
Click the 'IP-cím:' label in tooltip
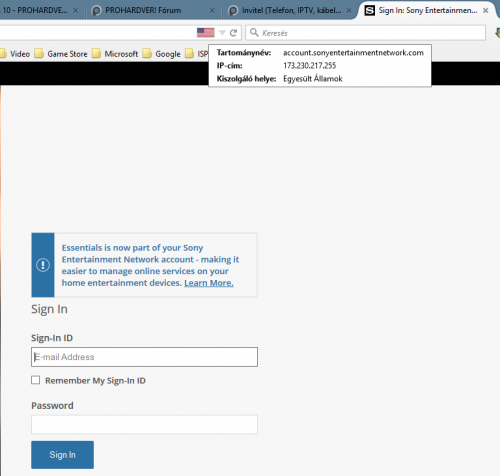click(229, 66)
